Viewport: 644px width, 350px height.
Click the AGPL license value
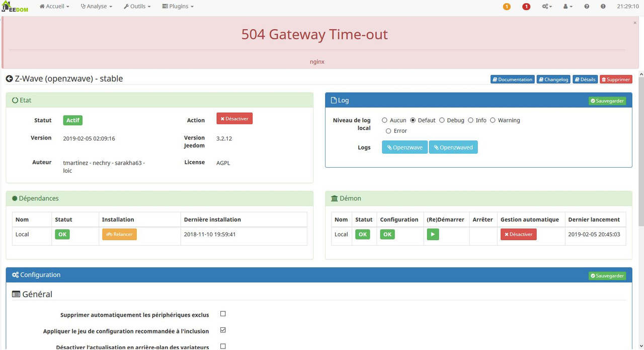[x=223, y=163]
